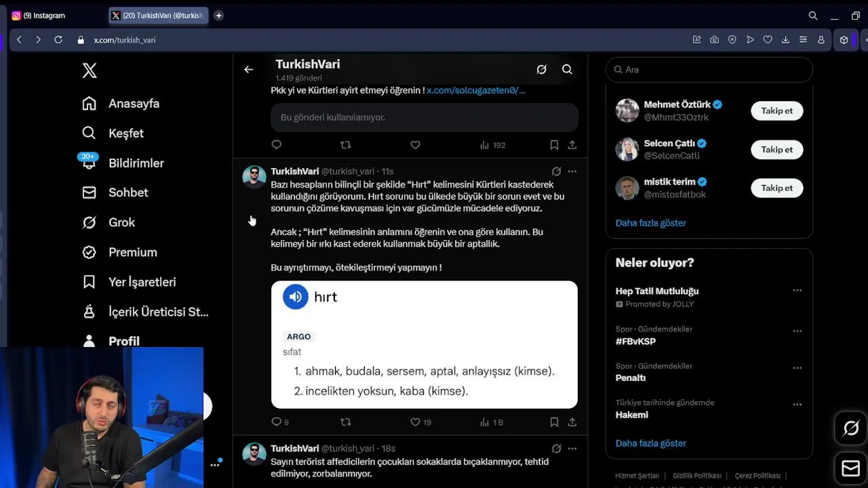View analytics showing 192 views
The height and width of the screenshot is (488, 868).
pos(492,145)
